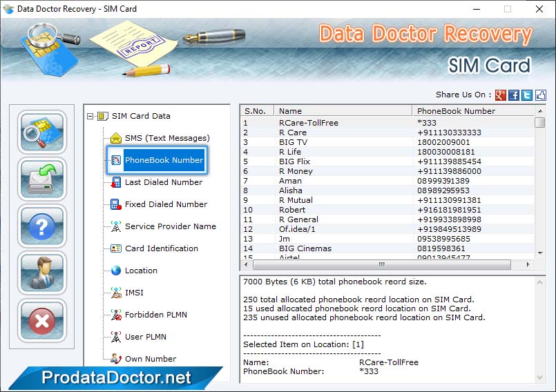Click table vertical scrollbar down arrow
The height and width of the screenshot is (392, 556).
[x=540, y=253]
